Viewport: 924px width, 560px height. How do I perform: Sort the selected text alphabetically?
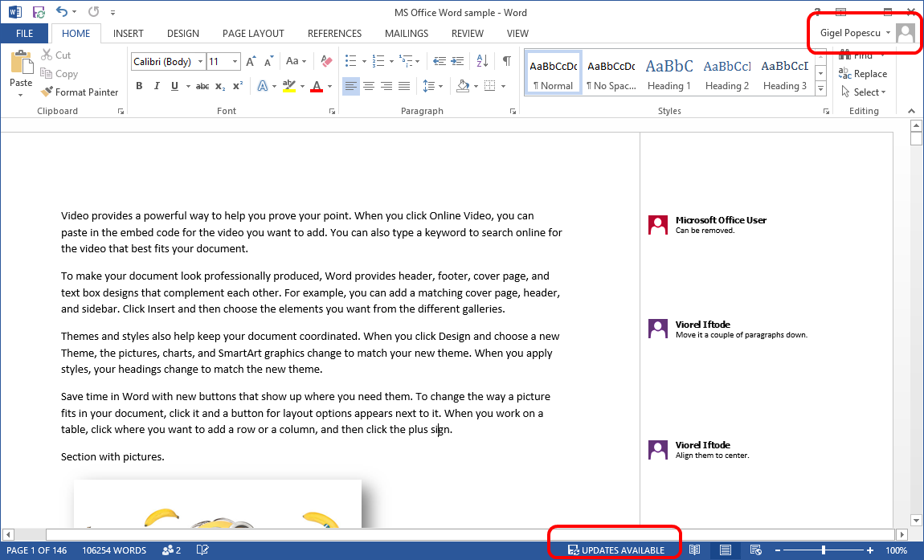pos(482,61)
